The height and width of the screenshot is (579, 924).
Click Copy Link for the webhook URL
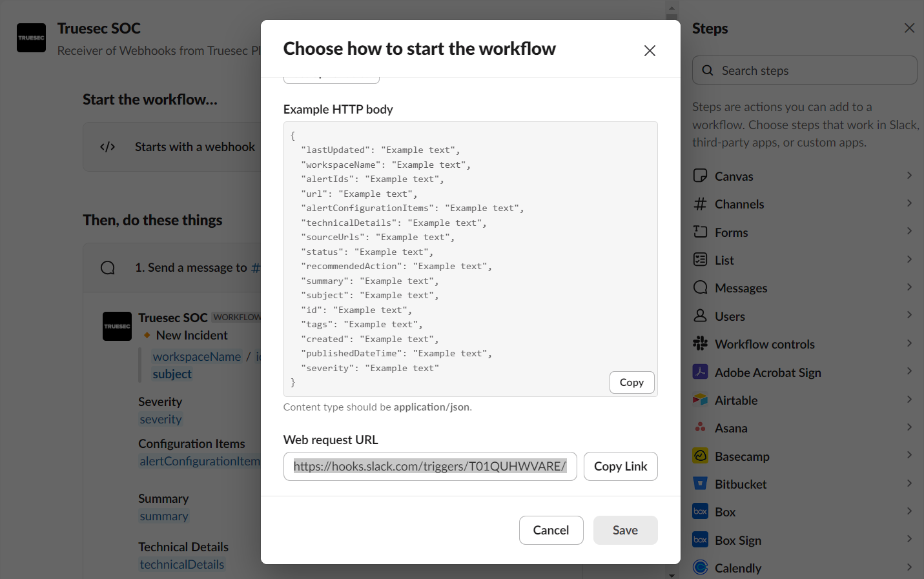click(621, 466)
